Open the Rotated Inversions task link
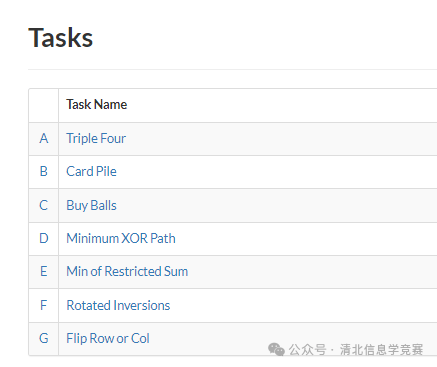 [x=118, y=305]
